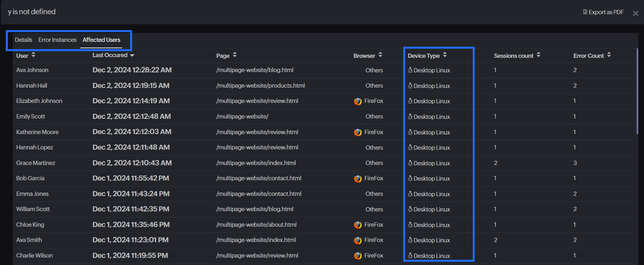Click page /multipage-website/ in Emily Scott row

pos(242,116)
